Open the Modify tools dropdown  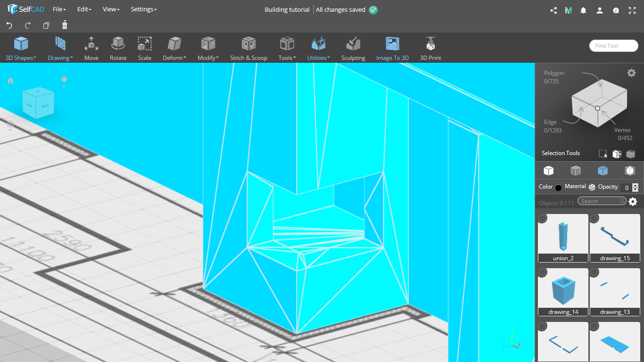coord(208,49)
